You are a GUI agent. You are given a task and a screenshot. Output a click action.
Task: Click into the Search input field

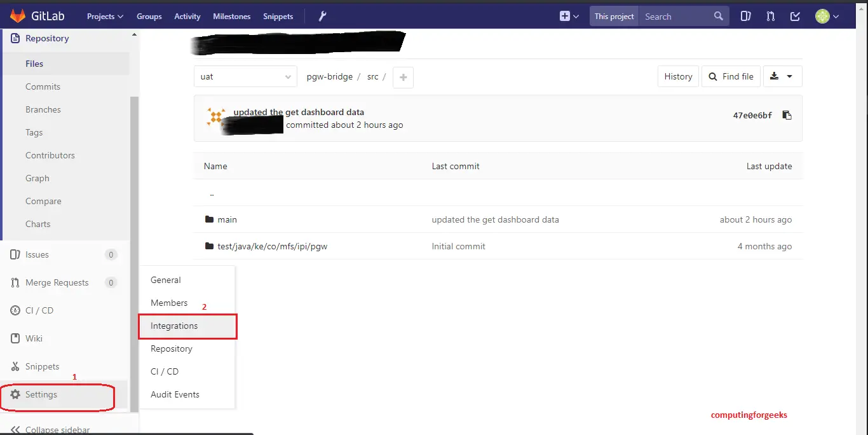[x=676, y=16]
